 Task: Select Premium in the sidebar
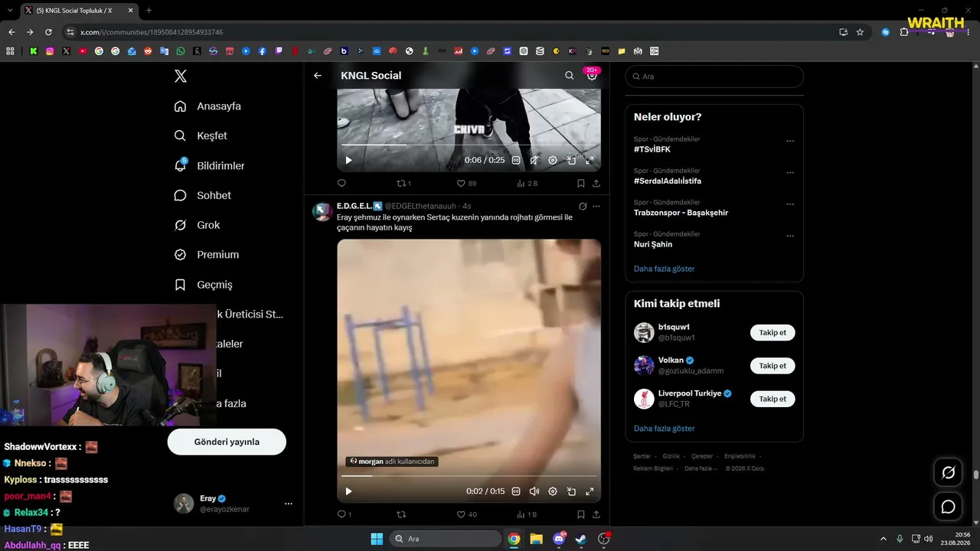[x=206, y=255]
